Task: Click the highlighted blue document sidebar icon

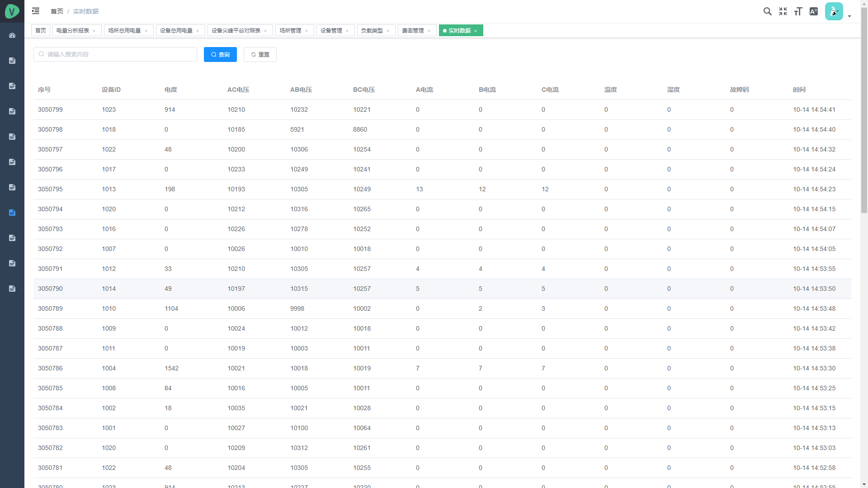Action: coord(12,213)
